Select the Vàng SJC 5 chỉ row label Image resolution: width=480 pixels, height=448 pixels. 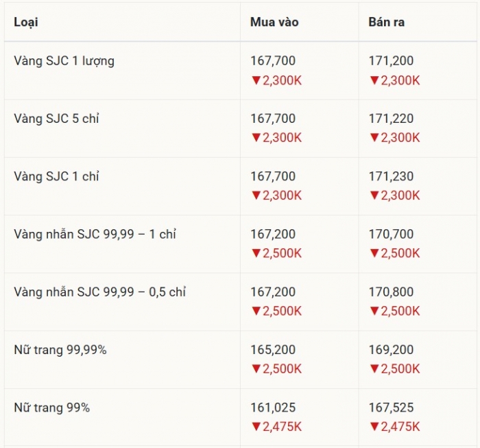(x=56, y=119)
